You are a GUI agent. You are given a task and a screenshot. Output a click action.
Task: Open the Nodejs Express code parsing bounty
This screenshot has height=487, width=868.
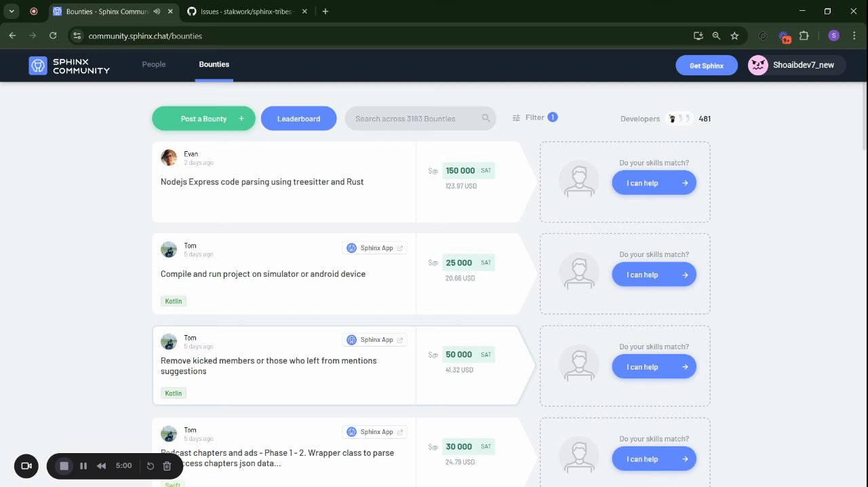(x=262, y=182)
